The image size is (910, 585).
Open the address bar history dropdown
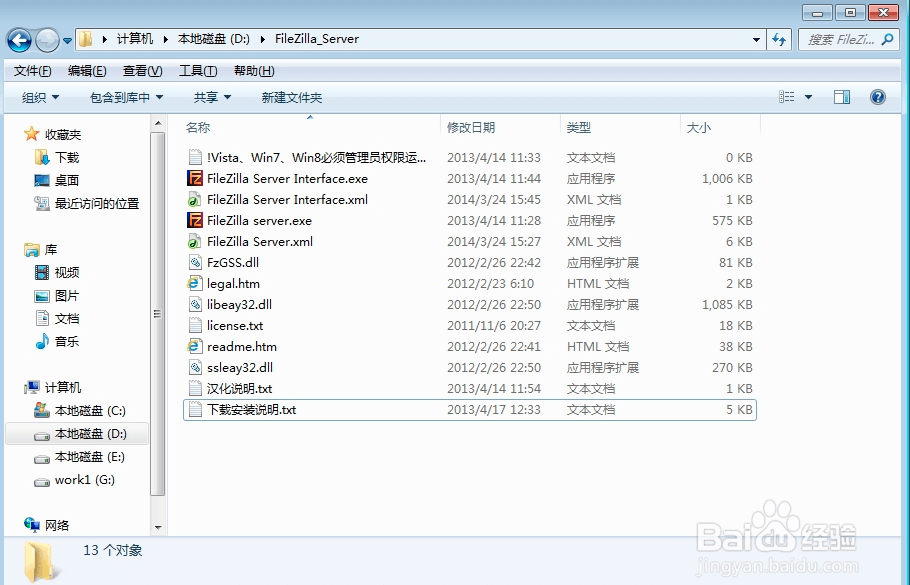tap(756, 39)
